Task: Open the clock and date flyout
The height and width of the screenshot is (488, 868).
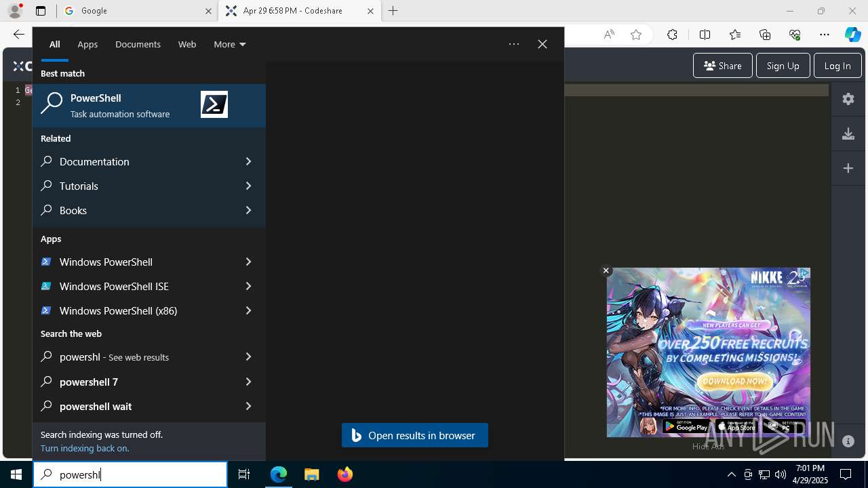Action: [810, 474]
